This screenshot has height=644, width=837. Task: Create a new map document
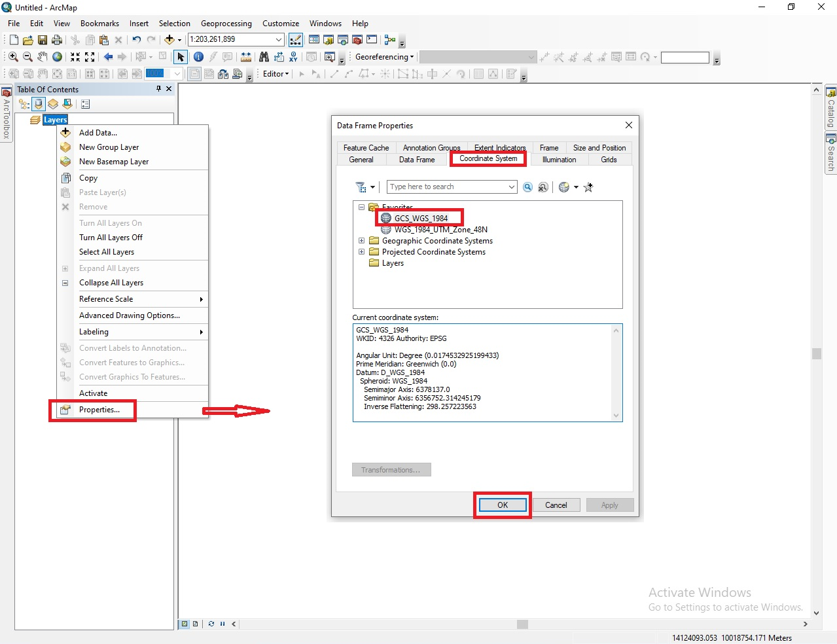coord(14,40)
